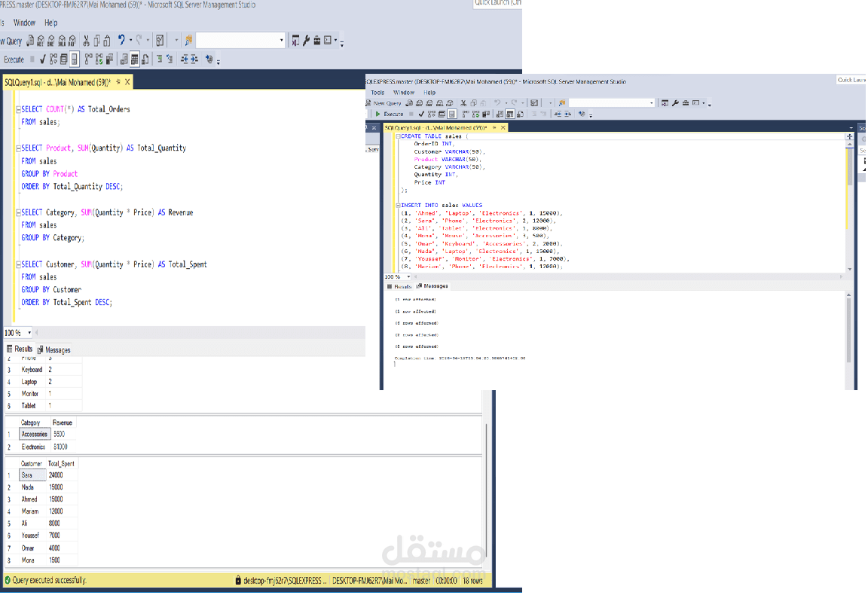Open Query Options icon in left window
This screenshot has height=595, width=868.
click(63, 59)
